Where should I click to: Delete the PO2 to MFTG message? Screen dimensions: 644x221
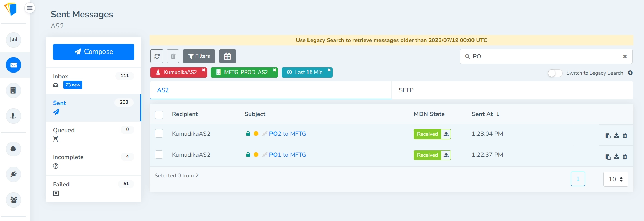click(625, 136)
